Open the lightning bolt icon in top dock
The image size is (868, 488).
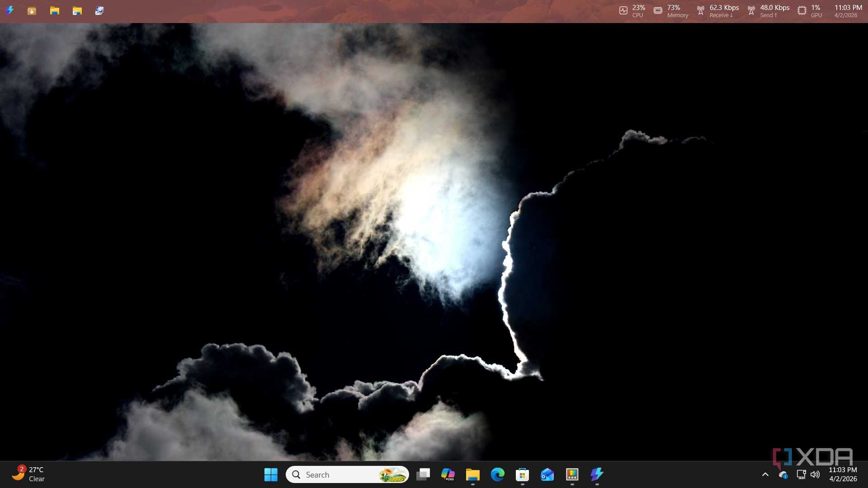pyautogui.click(x=9, y=10)
